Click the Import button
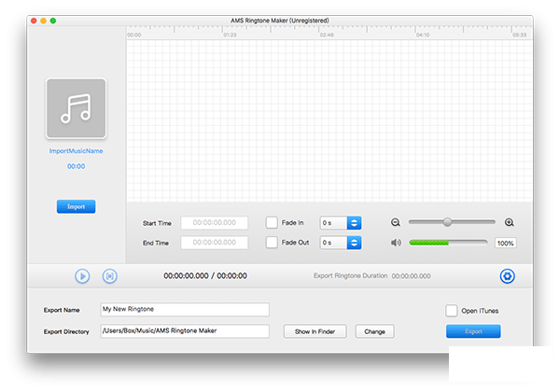Screen dimensions: 560x392 point(77,206)
